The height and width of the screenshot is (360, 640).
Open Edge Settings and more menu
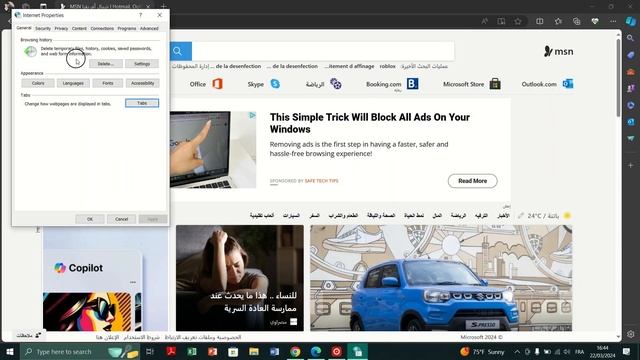pyautogui.click(x=613, y=21)
